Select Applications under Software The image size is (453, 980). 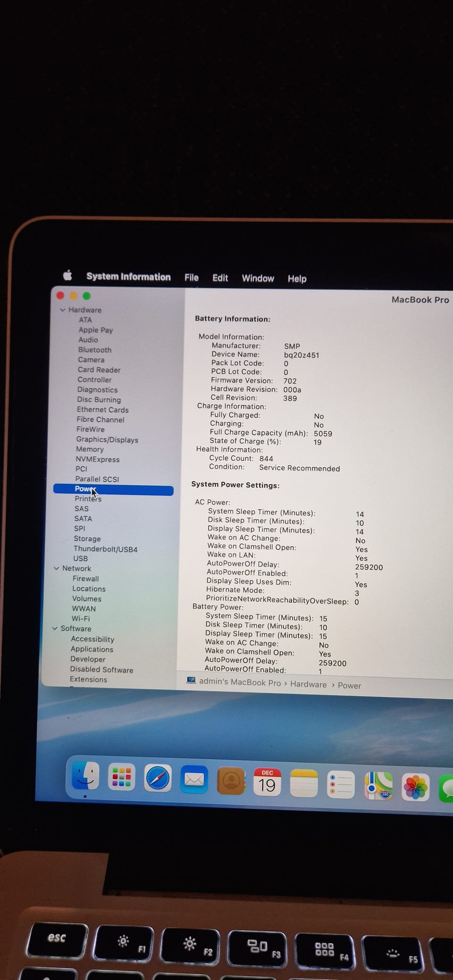(92, 649)
